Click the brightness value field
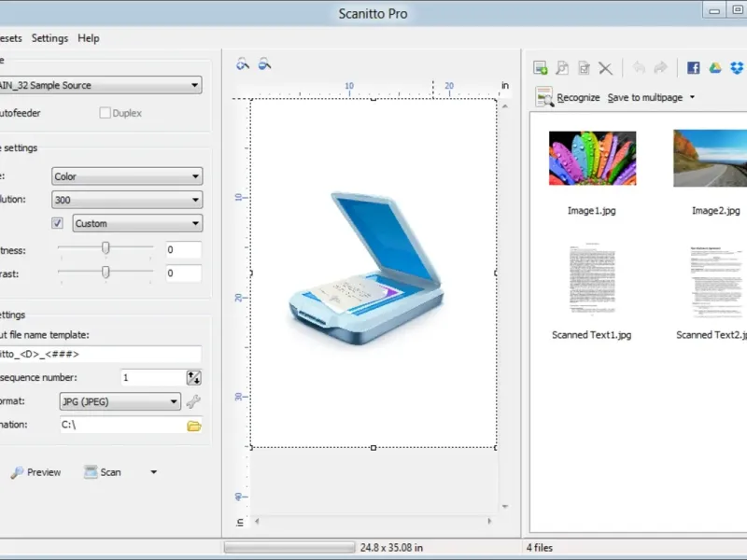747x560 pixels. tap(183, 249)
